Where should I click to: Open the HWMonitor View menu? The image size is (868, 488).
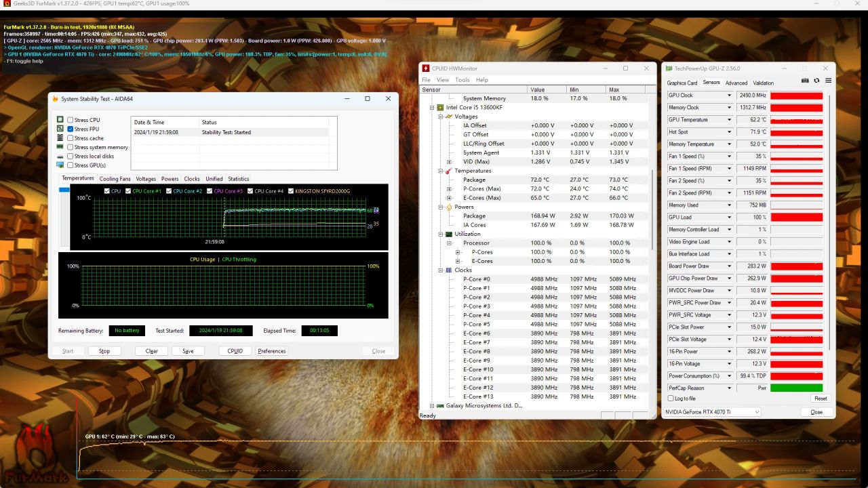[x=443, y=80]
